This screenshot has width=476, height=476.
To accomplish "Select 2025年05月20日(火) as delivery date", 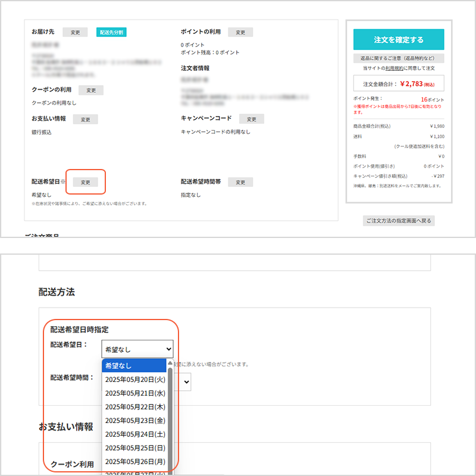I will coord(136,379).
